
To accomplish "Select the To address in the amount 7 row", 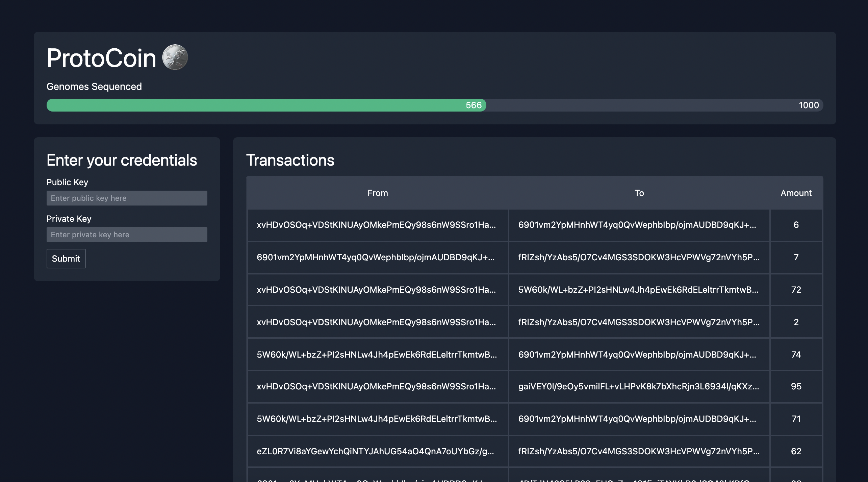I will (x=639, y=257).
